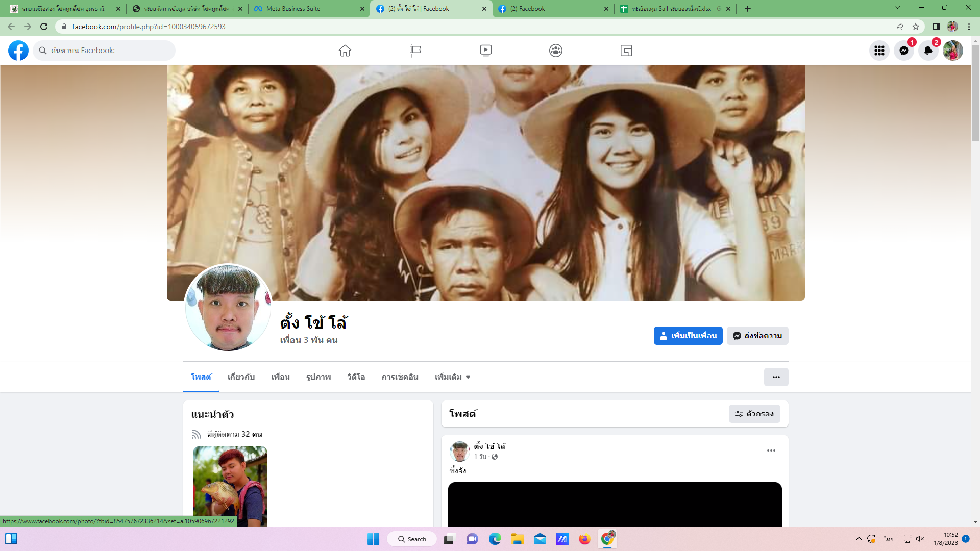Open Messenger chats icon

point(904,51)
